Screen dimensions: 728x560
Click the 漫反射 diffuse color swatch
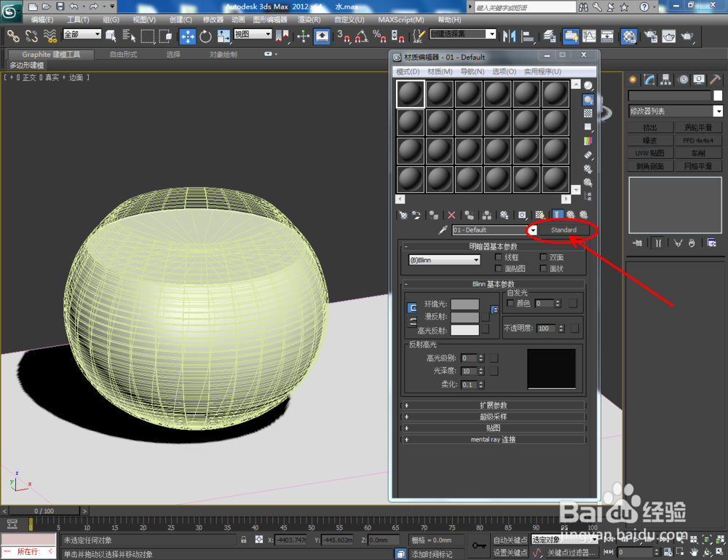(x=464, y=318)
